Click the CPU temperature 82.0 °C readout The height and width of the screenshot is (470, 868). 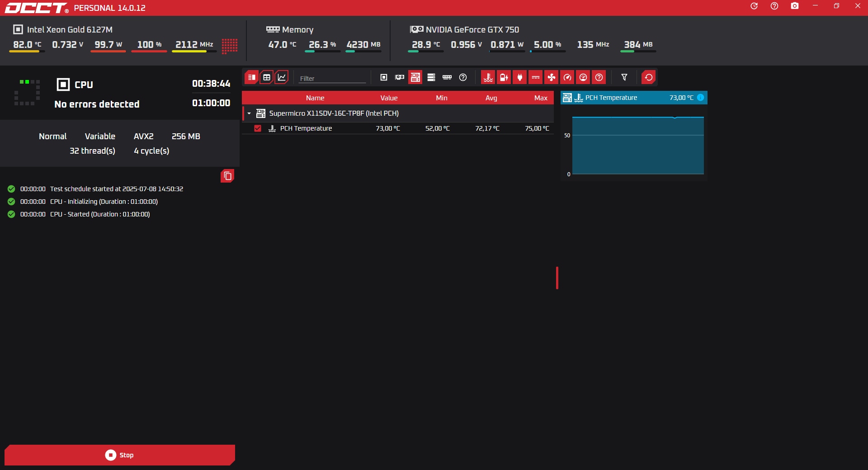(27, 45)
